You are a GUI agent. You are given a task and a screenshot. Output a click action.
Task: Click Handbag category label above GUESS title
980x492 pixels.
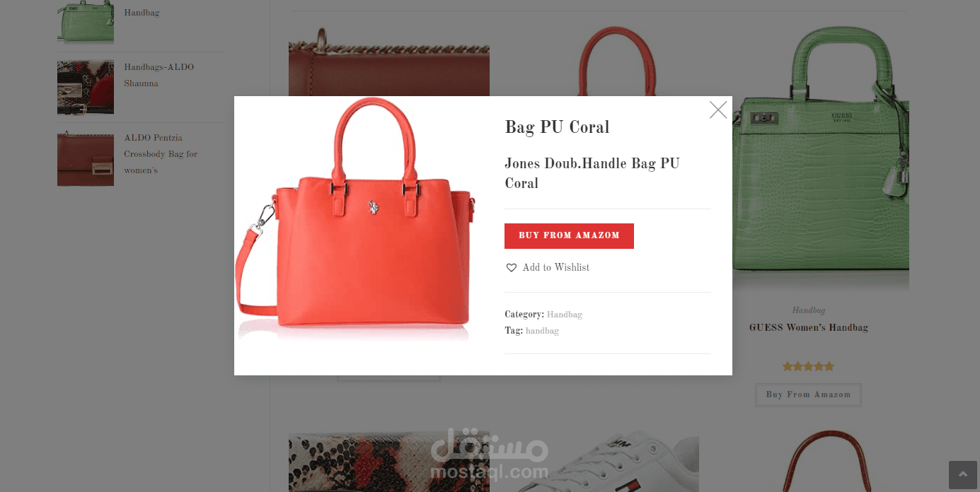pos(808,310)
